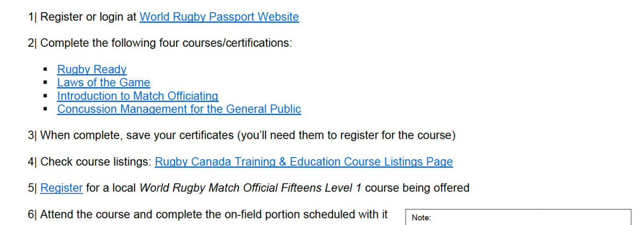Follow the Rugby Ready course link

click(92, 69)
